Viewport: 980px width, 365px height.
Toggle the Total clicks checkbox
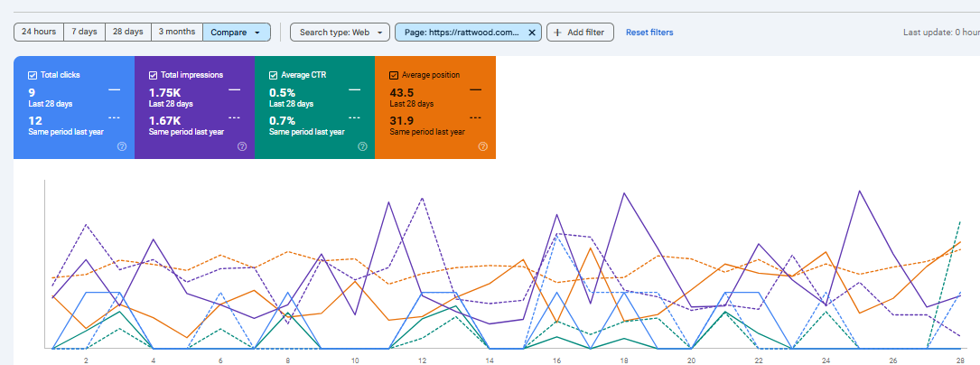33,75
